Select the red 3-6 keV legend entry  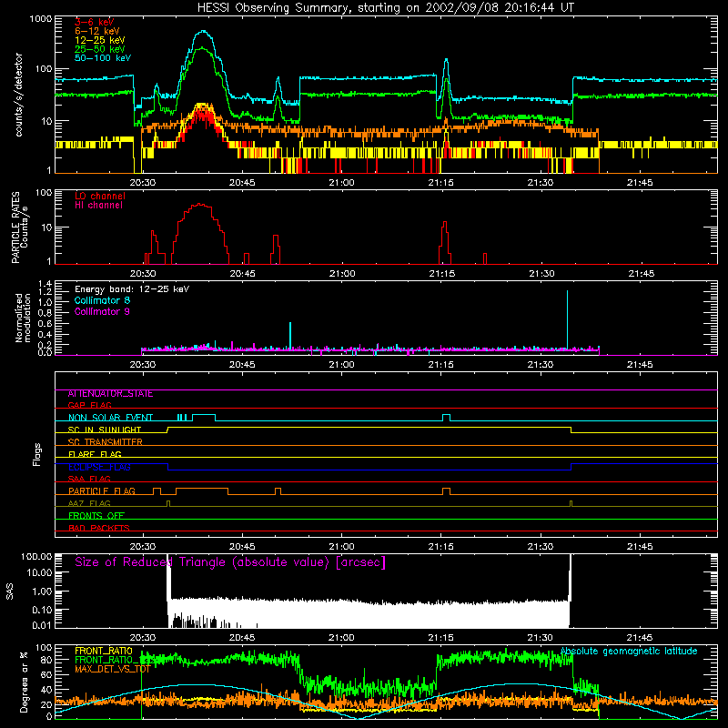pos(95,22)
